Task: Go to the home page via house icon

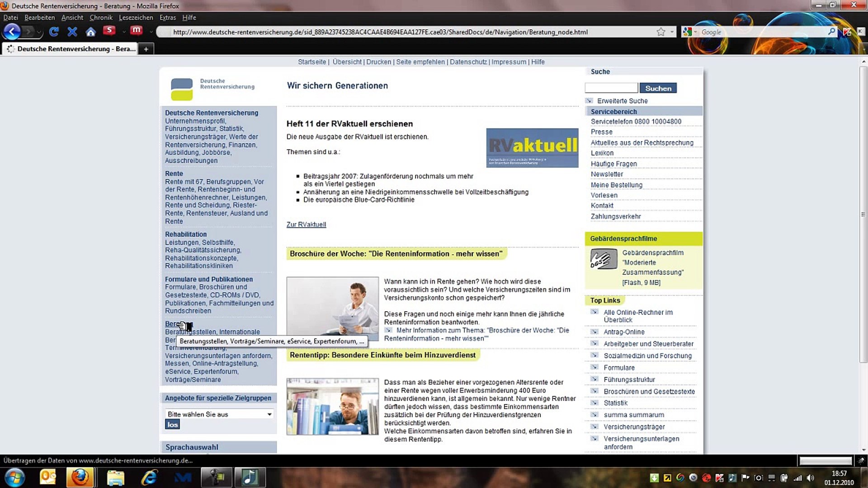Action: pyautogui.click(x=91, y=32)
